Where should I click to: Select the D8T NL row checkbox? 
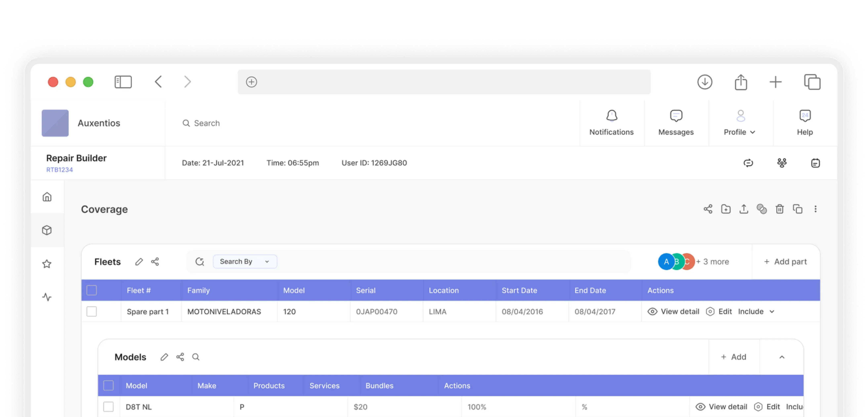(108, 407)
